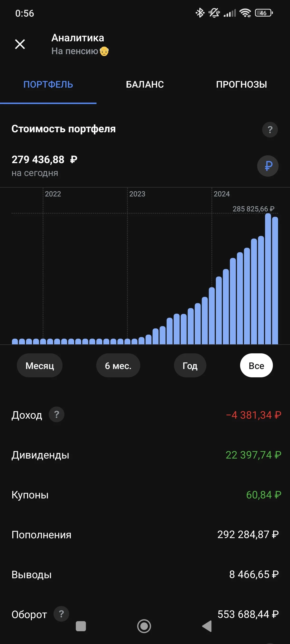Screen dimensions: 290x644
Task: Tap the Купоны amount 60,84 ₽
Action: point(264,495)
